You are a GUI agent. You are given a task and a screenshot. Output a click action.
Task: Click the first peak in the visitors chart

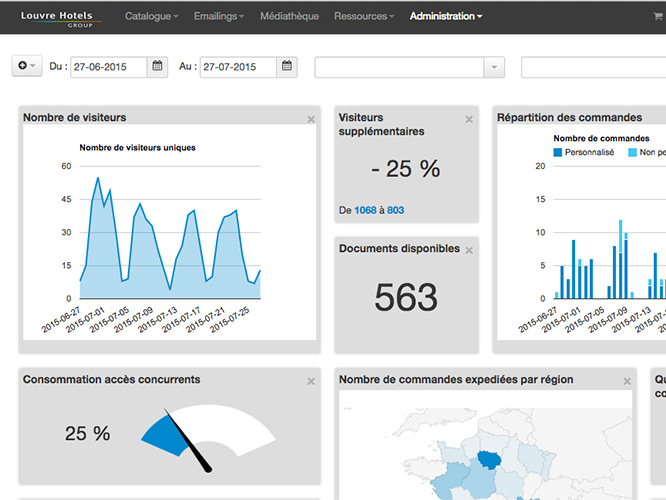coord(98,178)
